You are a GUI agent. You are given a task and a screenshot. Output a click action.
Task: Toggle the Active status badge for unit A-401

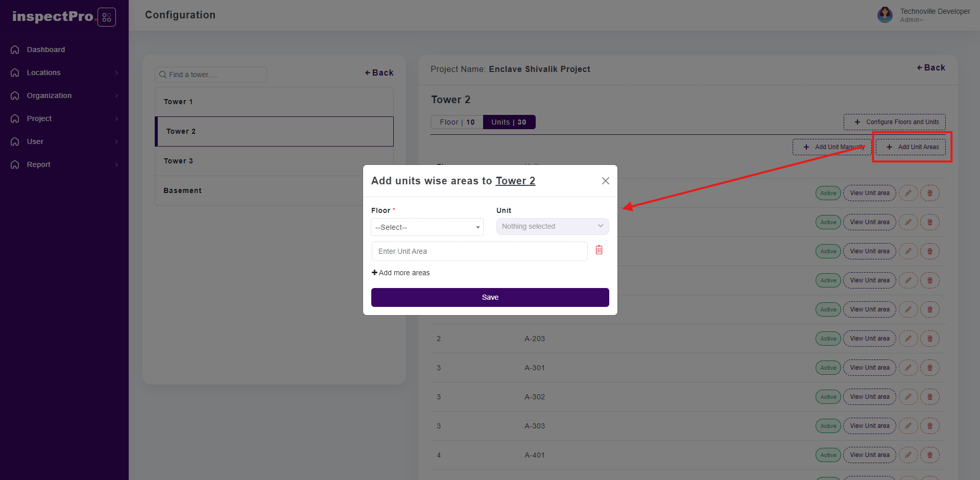[828, 455]
